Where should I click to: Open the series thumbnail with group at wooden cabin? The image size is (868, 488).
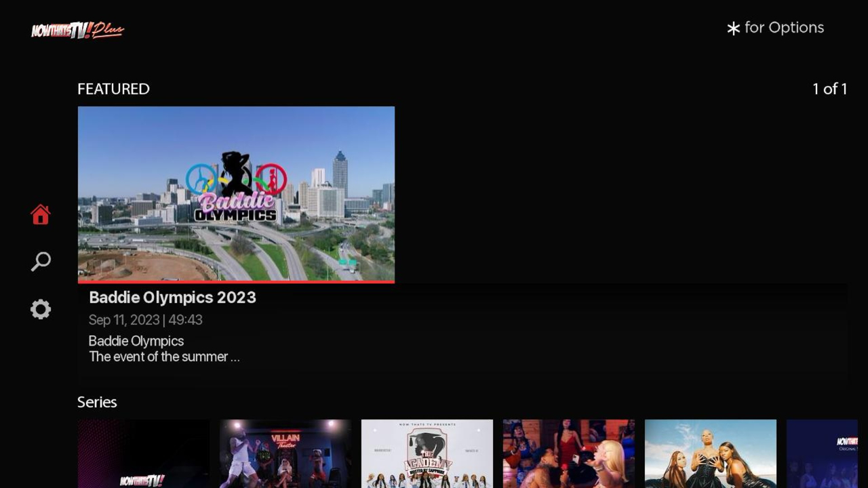[569, 453]
